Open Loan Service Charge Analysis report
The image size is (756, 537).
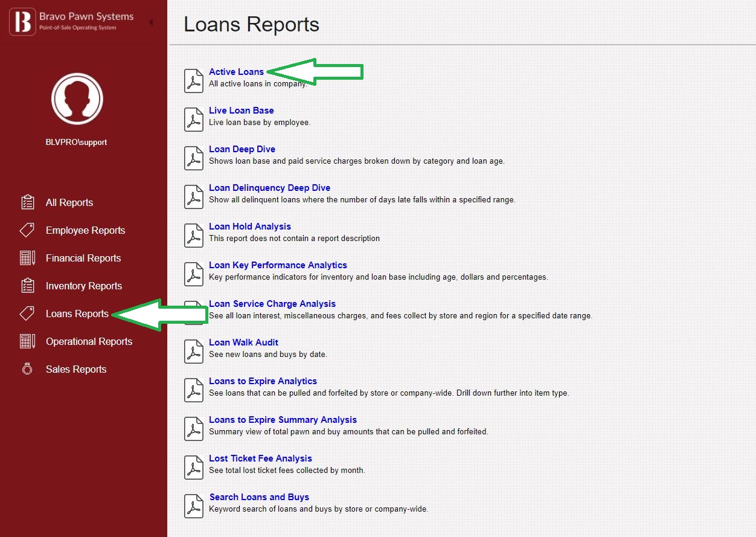point(272,304)
